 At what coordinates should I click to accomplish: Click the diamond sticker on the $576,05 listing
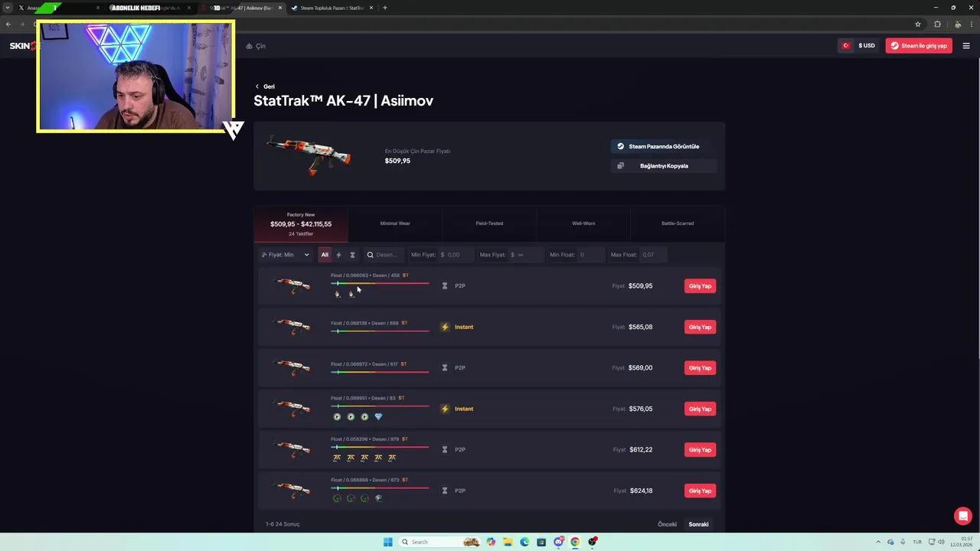(x=378, y=416)
